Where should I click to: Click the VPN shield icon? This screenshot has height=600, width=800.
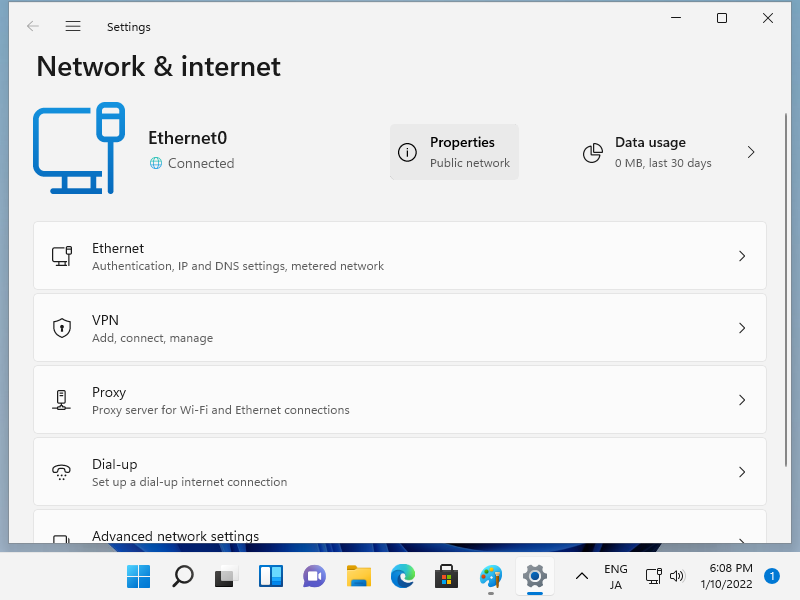(62, 328)
